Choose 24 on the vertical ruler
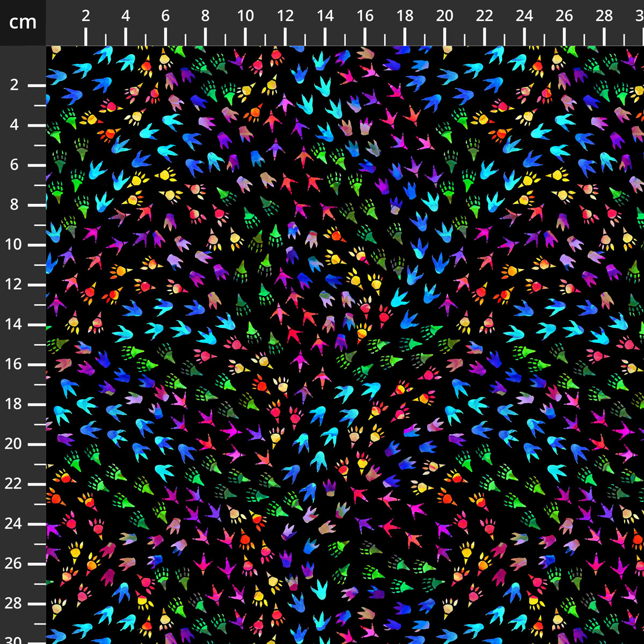Image resolution: width=644 pixels, height=644 pixels. point(13,524)
